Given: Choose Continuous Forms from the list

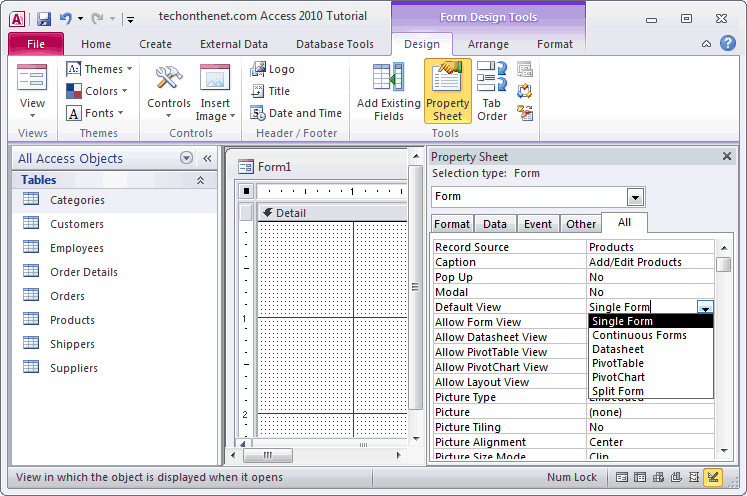Looking at the screenshot, I should tap(639, 335).
